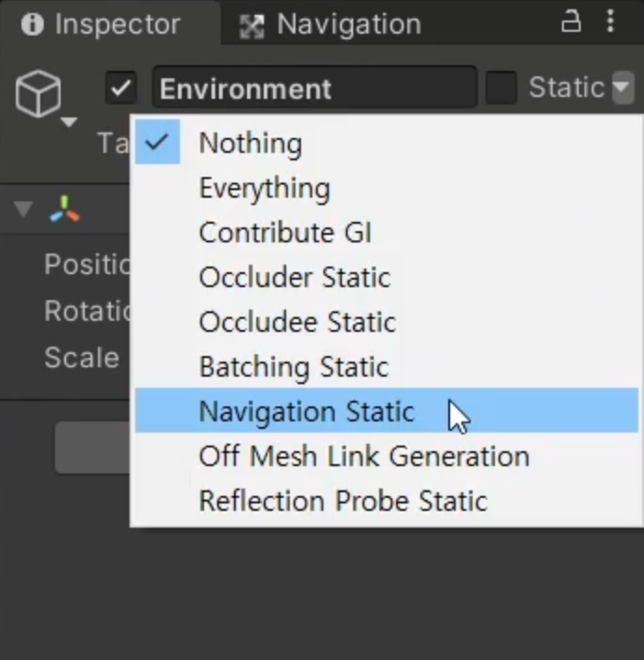Toggle the Environment object active checkbox

pyautogui.click(x=121, y=89)
